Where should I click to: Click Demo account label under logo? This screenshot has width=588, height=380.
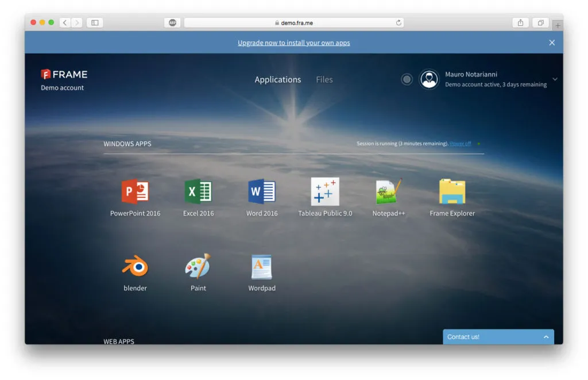[62, 87]
